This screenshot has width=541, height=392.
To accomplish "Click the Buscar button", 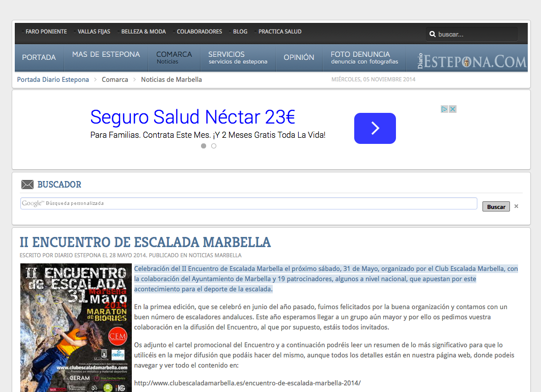I will tap(496, 207).
